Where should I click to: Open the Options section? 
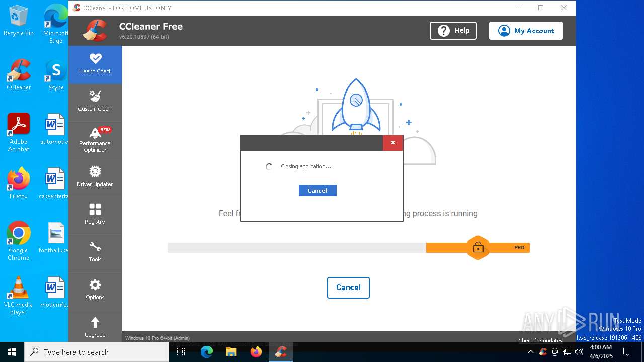pyautogui.click(x=95, y=291)
